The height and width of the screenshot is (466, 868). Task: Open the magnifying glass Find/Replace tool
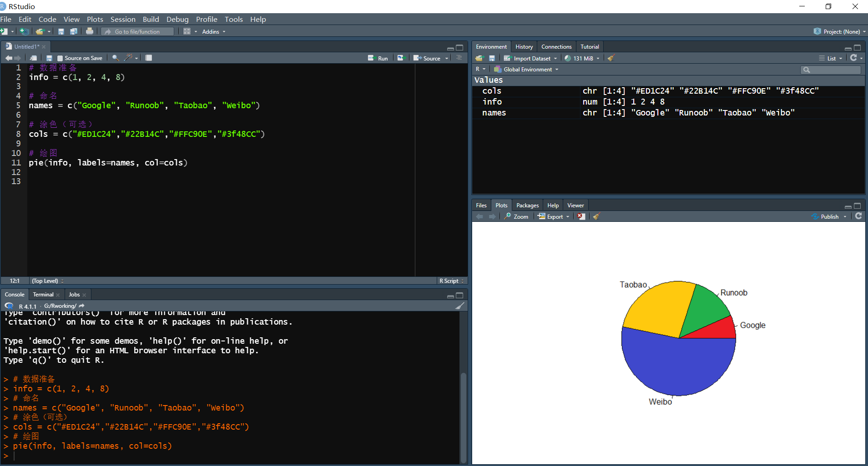116,58
